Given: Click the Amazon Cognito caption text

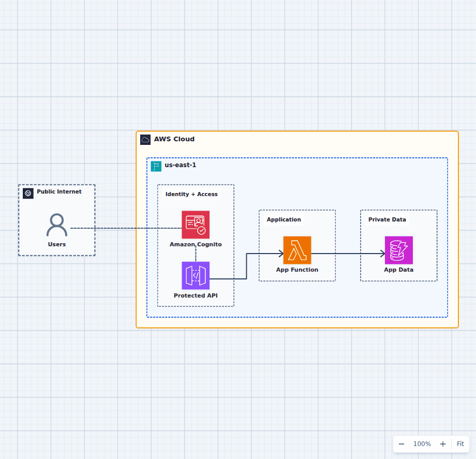Looking at the screenshot, I should click(x=196, y=244).
